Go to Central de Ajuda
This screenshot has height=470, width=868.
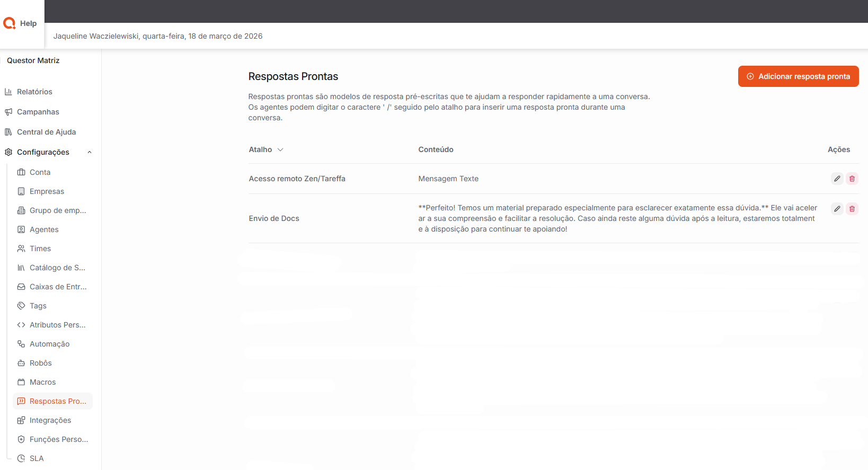pos(46,132)
